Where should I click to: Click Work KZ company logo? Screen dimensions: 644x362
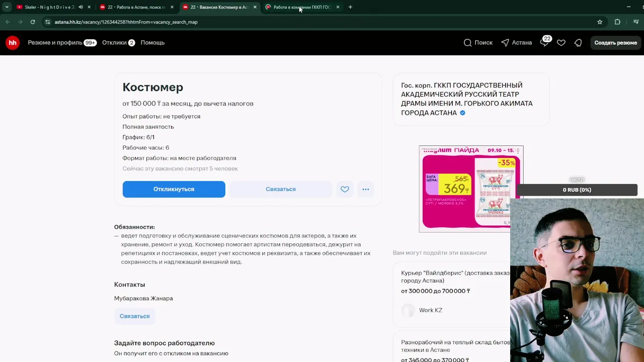tap(408, 310)
